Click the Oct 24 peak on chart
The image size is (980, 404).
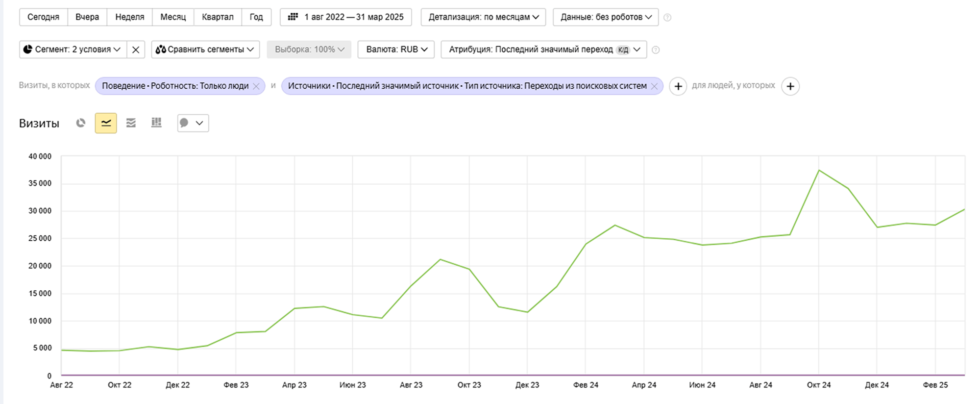click(819, 170)
